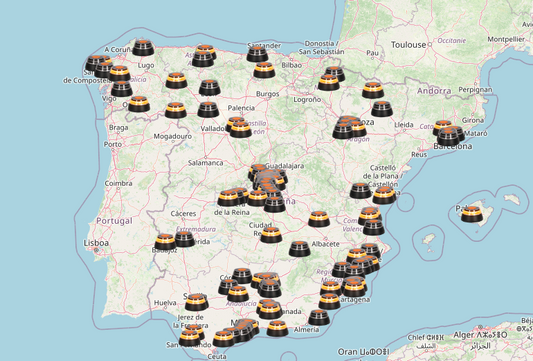This screenshot has height=361, width=533.
Task: Click the Mataró label
Action: pos(476,134)
